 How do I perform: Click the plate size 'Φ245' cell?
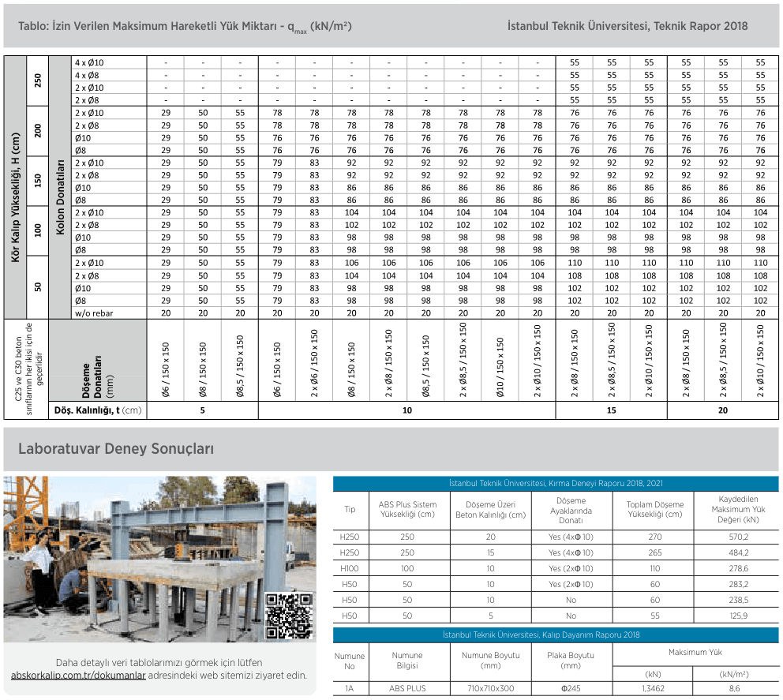point(571,688)
